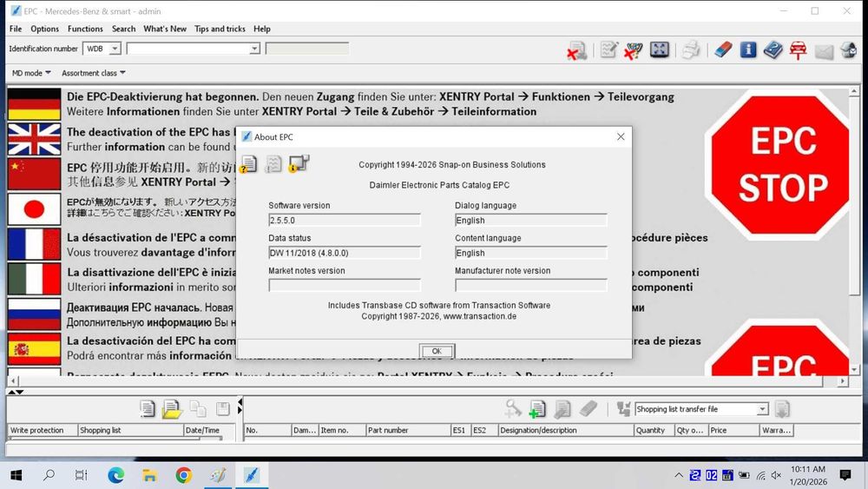Click the computer with mail icon

(849, 50)
